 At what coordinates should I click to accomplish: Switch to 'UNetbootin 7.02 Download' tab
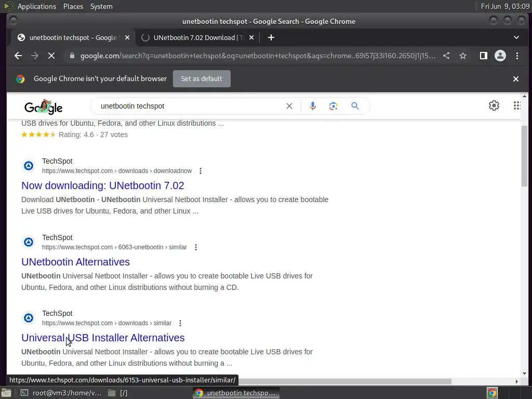[198, 37]
